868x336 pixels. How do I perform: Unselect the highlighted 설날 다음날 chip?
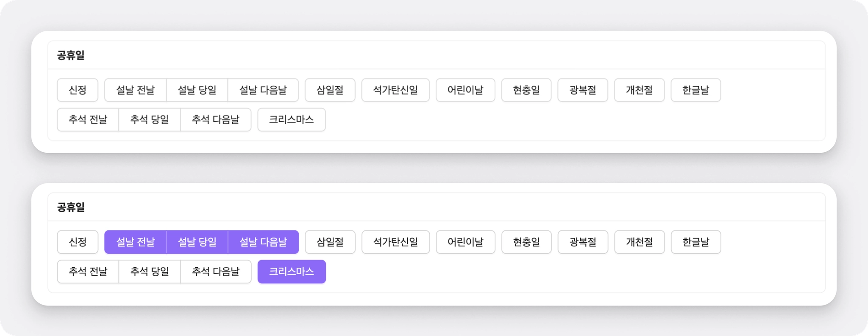(x=263, y=242)
